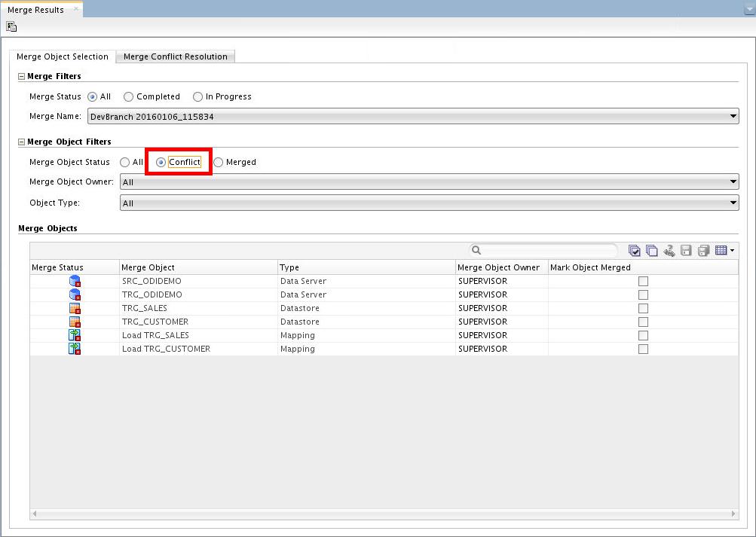This screenshot has height=537, width=756.
Task: Click the Mark Object Merged column header
Action: click(643, 267)
